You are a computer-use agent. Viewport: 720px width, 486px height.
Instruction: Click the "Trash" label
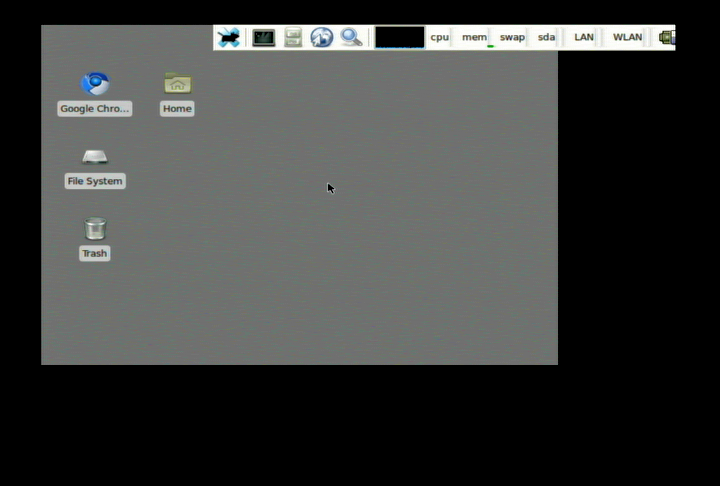point(95,254)
